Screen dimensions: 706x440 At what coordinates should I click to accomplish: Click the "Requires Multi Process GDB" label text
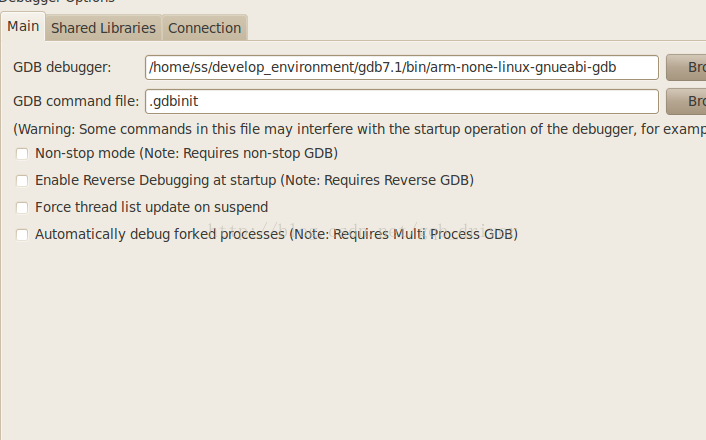coord(423,234)
